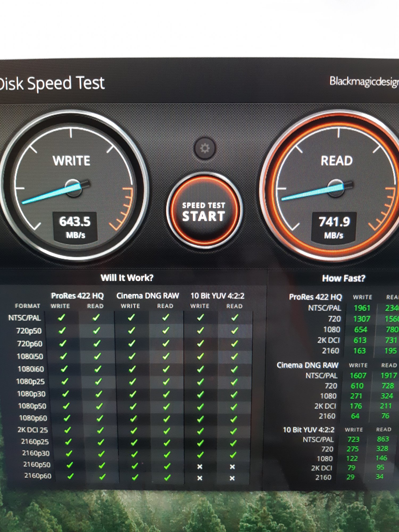
Task: Select the Cinema DNG write value "1607"
Action: tap(358, 376)
